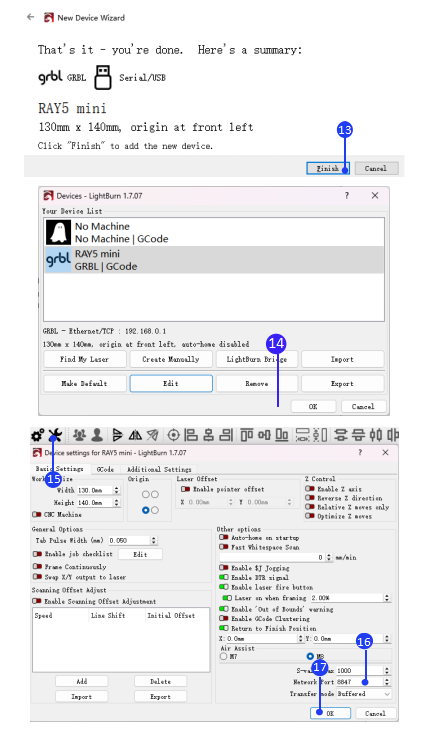The height and width of the screenshot is (735, 432).
Task: Go back with wizard back arrow
Action: (30, 17)
